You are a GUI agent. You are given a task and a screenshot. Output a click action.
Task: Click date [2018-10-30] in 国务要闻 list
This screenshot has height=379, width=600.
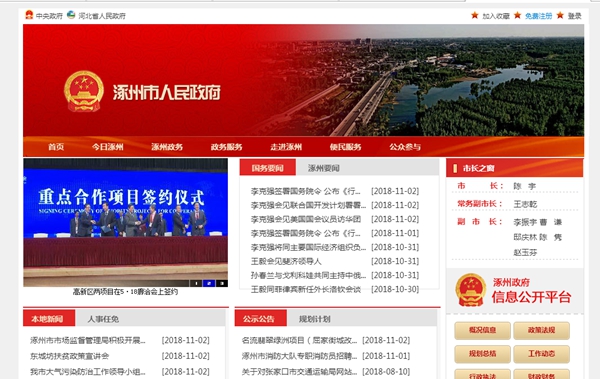pyautogui.click(x=395, y=289)
